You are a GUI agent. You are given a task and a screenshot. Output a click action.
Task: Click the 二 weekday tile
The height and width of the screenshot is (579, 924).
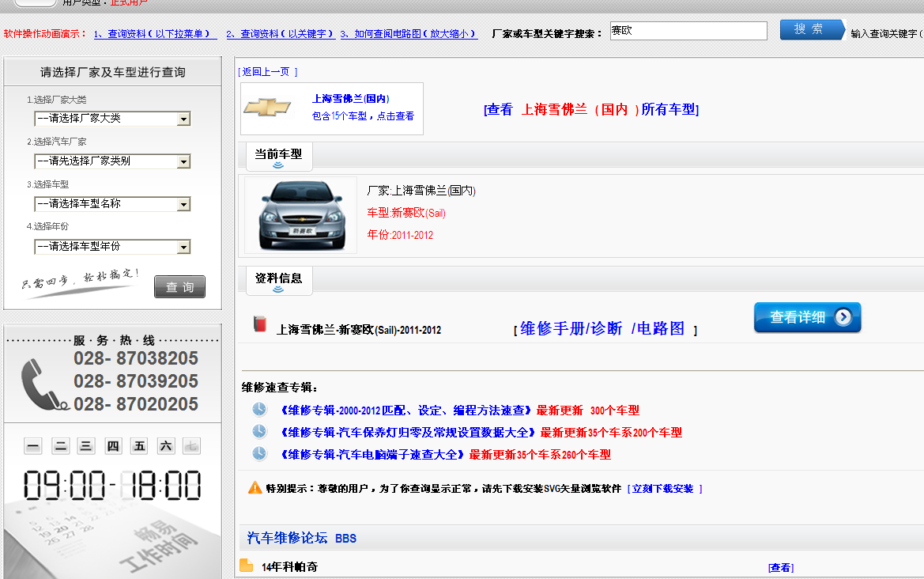tap(60, 446)
